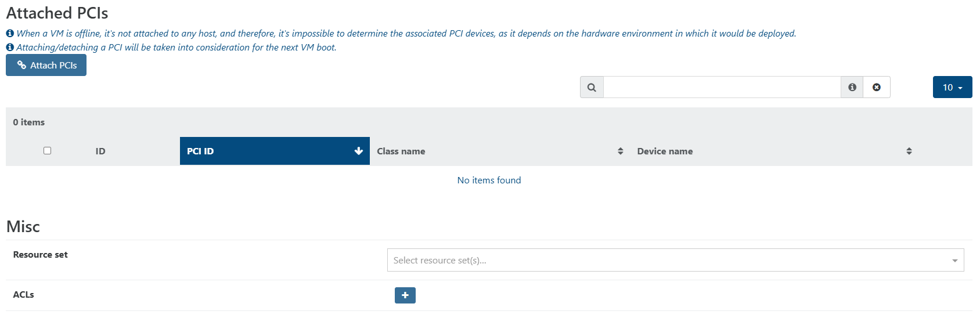Click the info icon beside the Attaching/detaching note
The image size is (980, 318).
[10, 48]
